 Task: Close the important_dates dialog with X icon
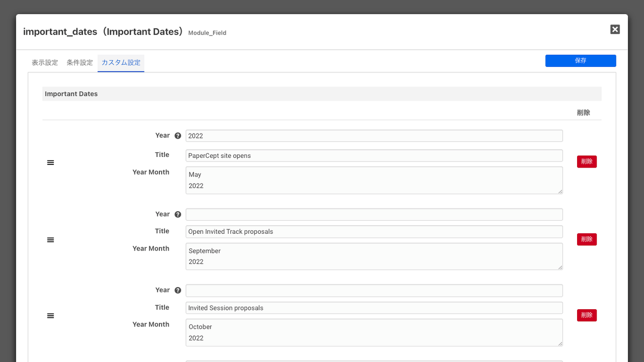click(x=615, y=30)
